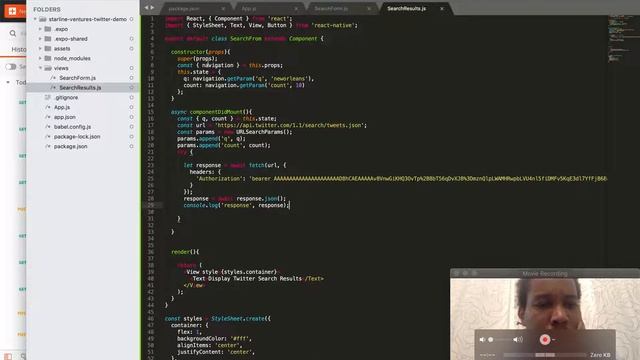Screen dimensions: 640x360
Task: Click git status circle beside assets
Action: [131, 49]
